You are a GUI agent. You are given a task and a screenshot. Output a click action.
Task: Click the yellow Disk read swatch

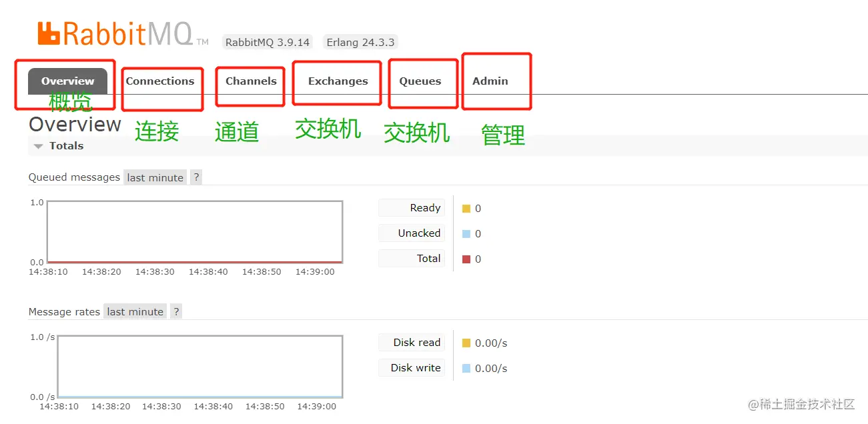coord(466,343)
